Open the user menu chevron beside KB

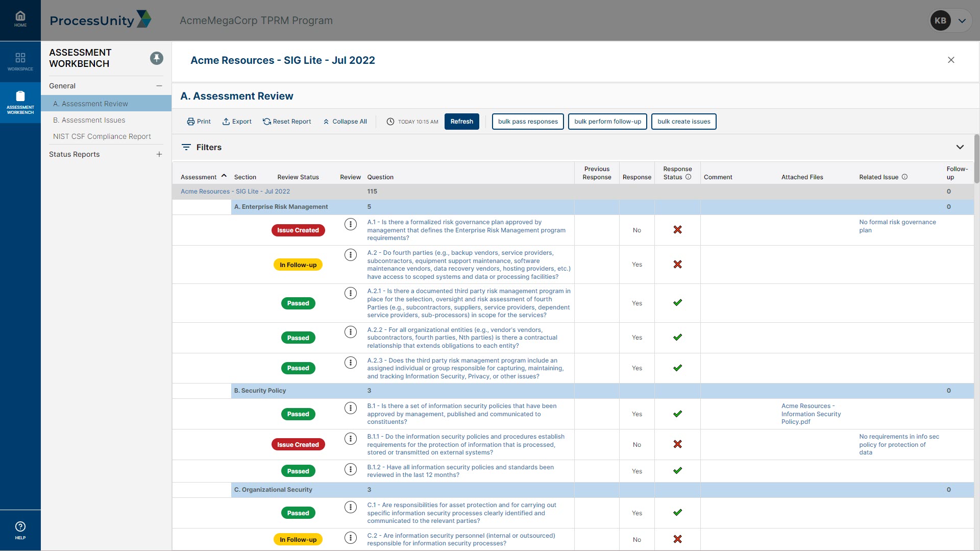[x=962, y=21]
